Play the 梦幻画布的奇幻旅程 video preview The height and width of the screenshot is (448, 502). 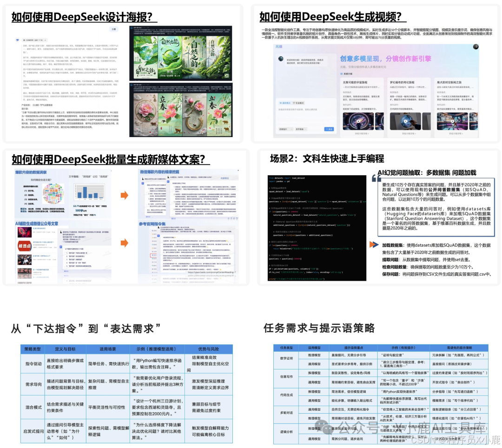pos(405,121)
